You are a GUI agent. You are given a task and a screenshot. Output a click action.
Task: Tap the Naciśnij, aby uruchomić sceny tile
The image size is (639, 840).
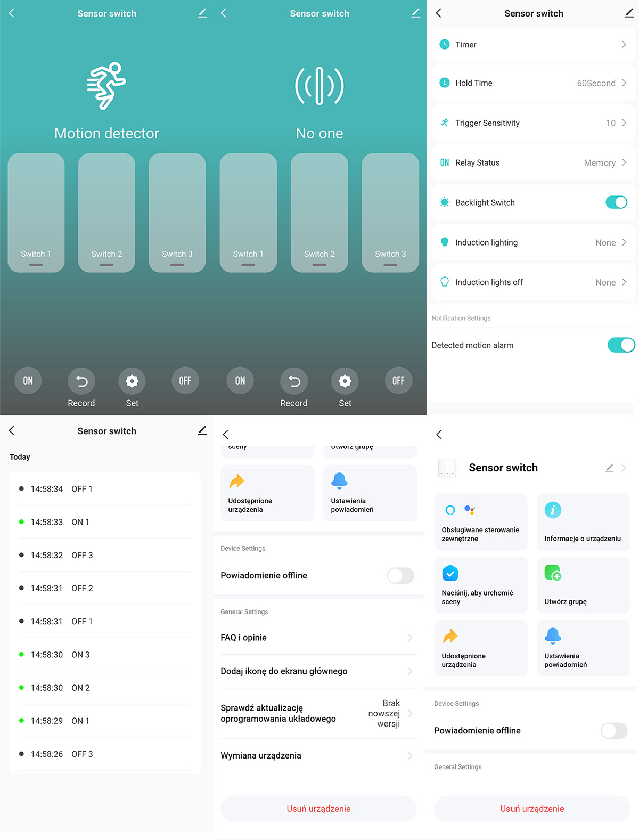click(x=480, y=585)
